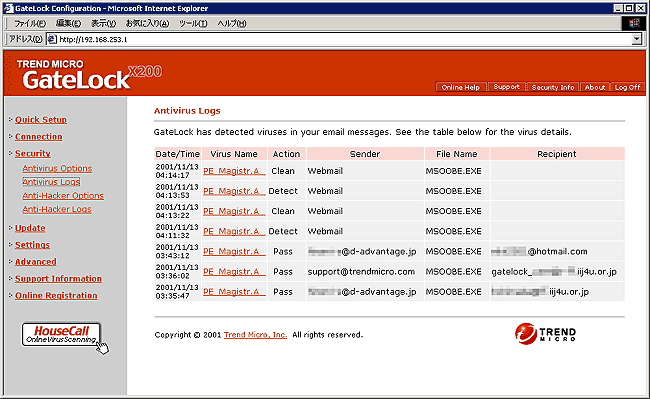Click the Action column header
This screenshot has width=650, height=399.
[x=286, y=154]
